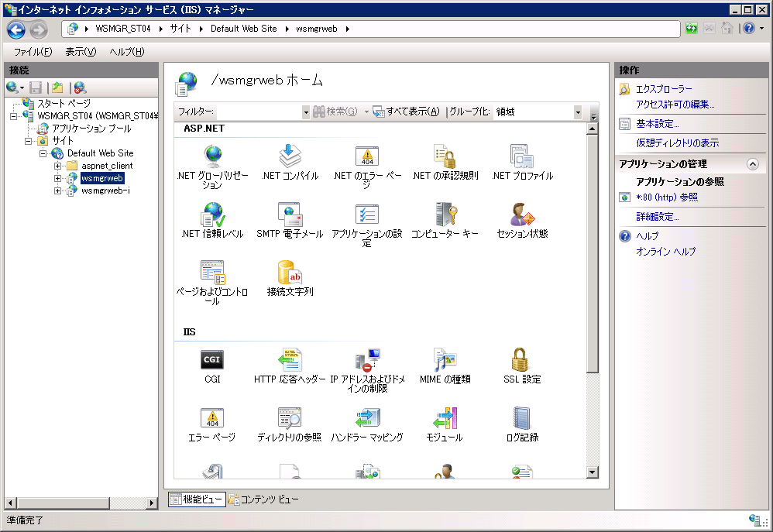Open the ハンドラー マッピング icon
773x532 pixels.
366,419
